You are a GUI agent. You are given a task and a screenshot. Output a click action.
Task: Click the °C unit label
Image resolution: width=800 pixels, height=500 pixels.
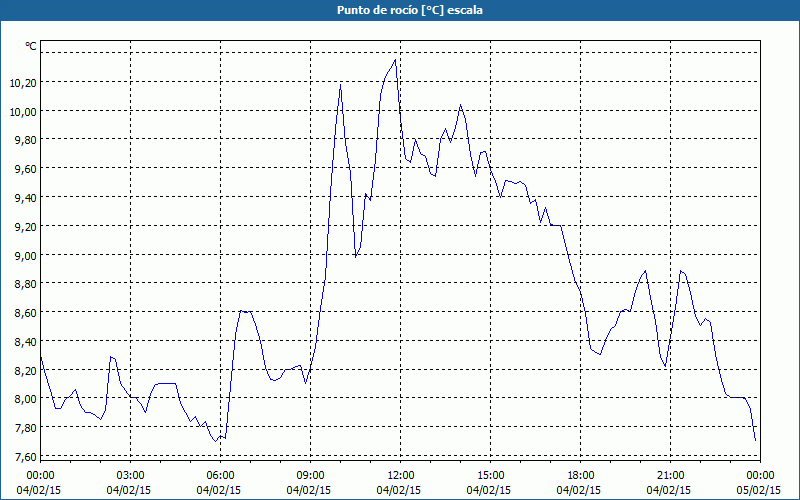[x=31, y=46]
